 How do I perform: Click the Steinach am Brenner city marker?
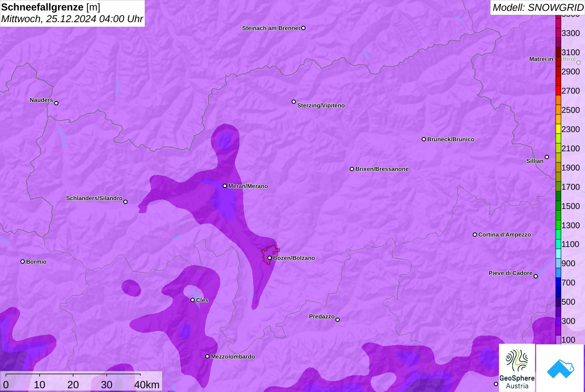point(303,28)
